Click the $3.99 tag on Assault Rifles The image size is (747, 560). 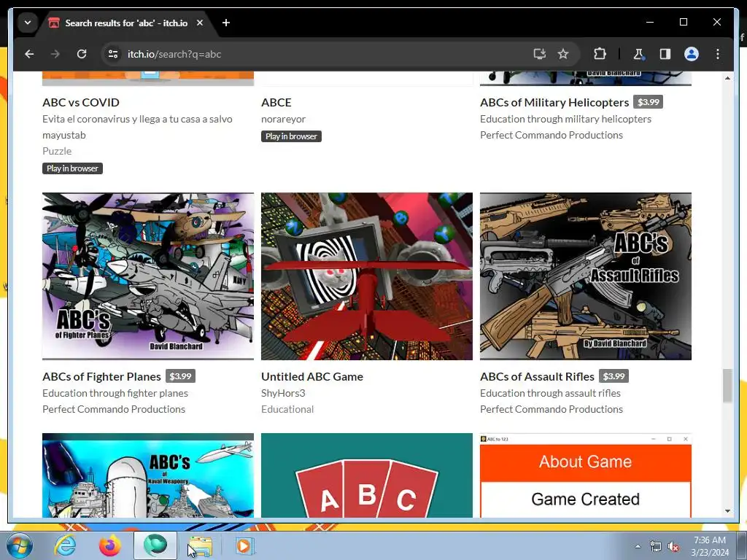click(614, 376)
